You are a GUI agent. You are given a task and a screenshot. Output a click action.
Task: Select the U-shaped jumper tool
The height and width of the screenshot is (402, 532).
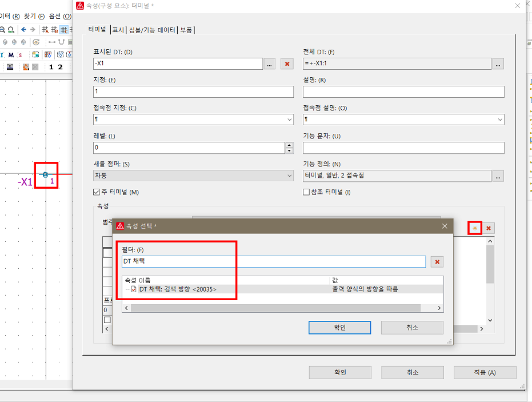(x=61, y=42)
